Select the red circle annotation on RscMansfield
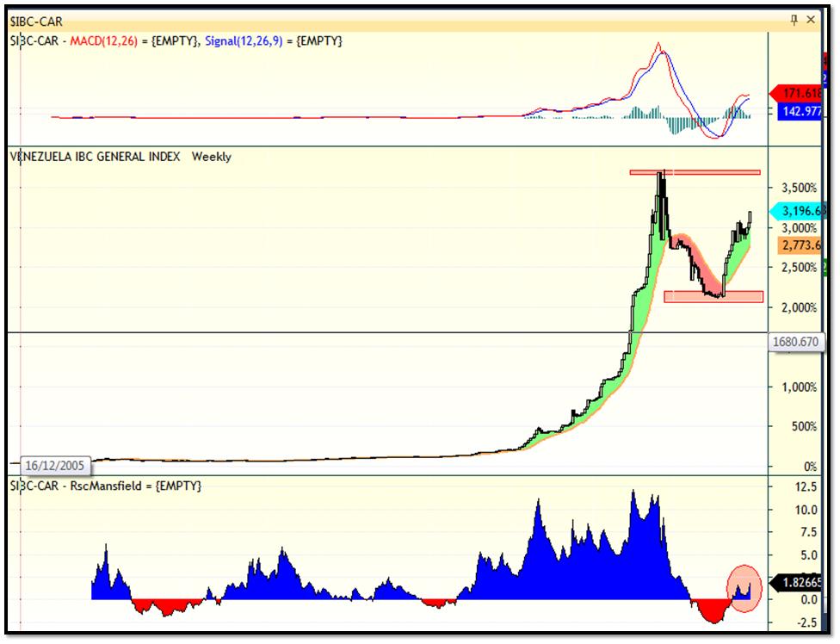This screenshot has height=644, width=840. point(744,589)
